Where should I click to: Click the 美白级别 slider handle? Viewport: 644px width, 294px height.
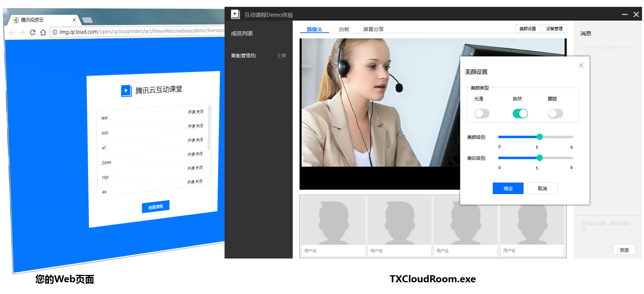tap(540, 158)
